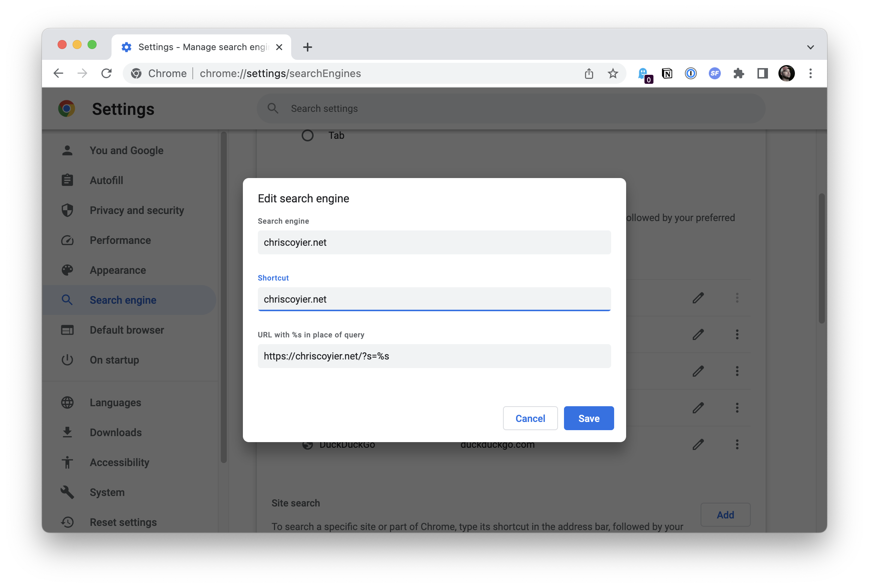This screenshot has width=869, height=588.
Task: Click the Search settings field
Action: click(x=511, y=108)
